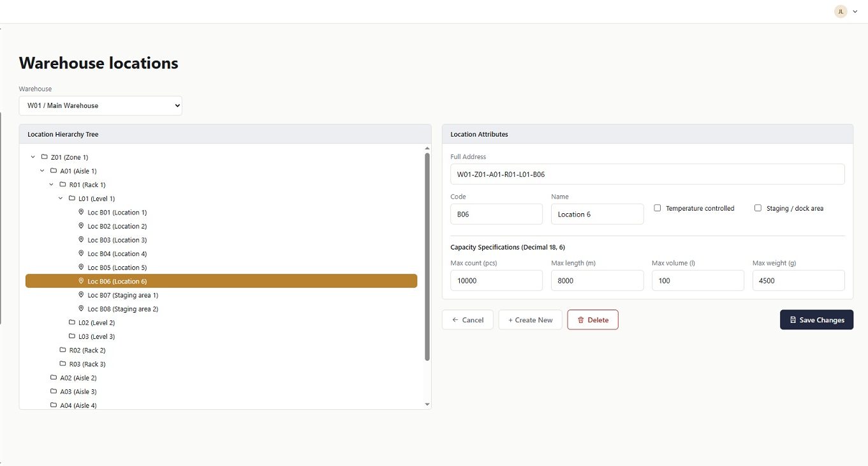Click the pin icon for Loc B01
The width and height of the screenshot is (868, 466).
(81, 212)
